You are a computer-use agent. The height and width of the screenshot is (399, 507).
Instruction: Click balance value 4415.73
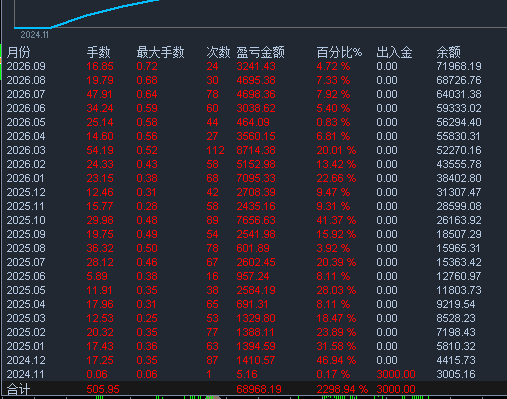pos(456,360)
